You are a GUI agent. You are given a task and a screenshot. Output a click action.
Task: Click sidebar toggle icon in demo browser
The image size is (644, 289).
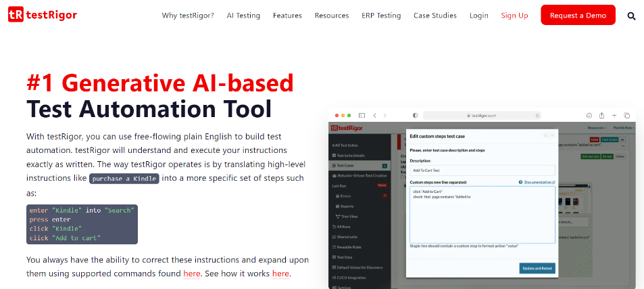[x=362, y=116]
